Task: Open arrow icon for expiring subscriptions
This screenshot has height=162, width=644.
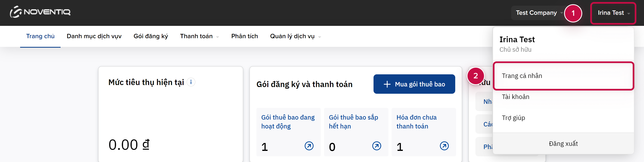Action: point(377,146)
